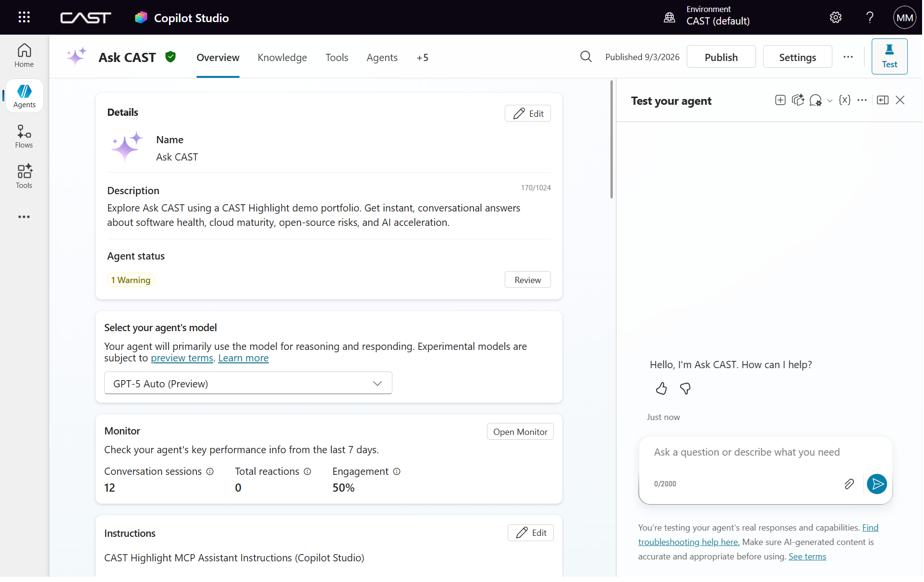The image size is (924, 582).
Task: Toggle the Test panel button
Action: click(x=889, y=57)
